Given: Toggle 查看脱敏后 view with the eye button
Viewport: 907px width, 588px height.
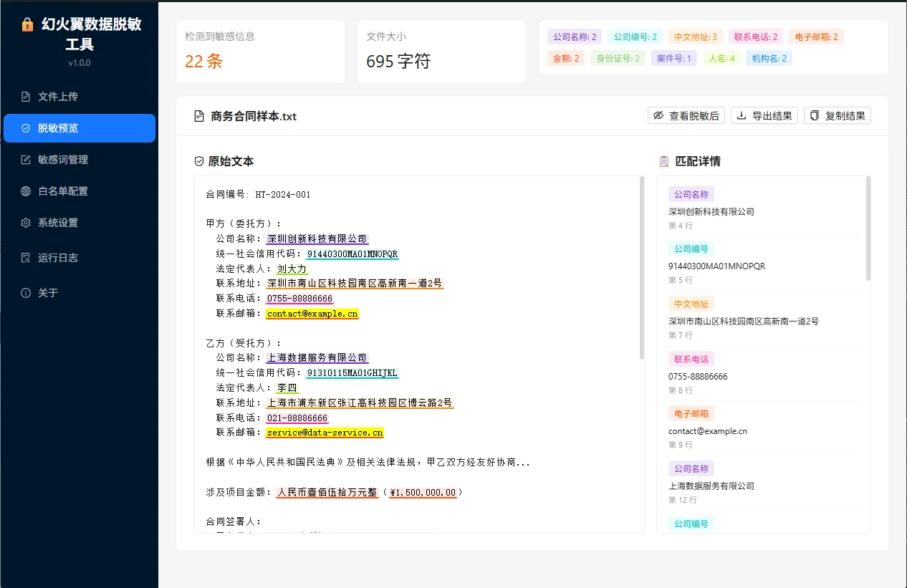Looking at the screenshot, I should [686, 115].
